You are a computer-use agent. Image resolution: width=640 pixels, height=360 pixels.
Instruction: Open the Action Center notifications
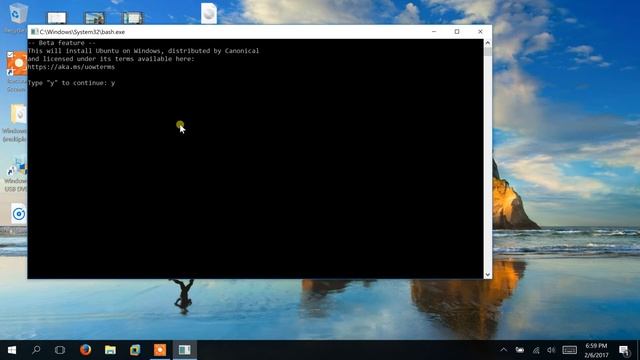[624, 350]
